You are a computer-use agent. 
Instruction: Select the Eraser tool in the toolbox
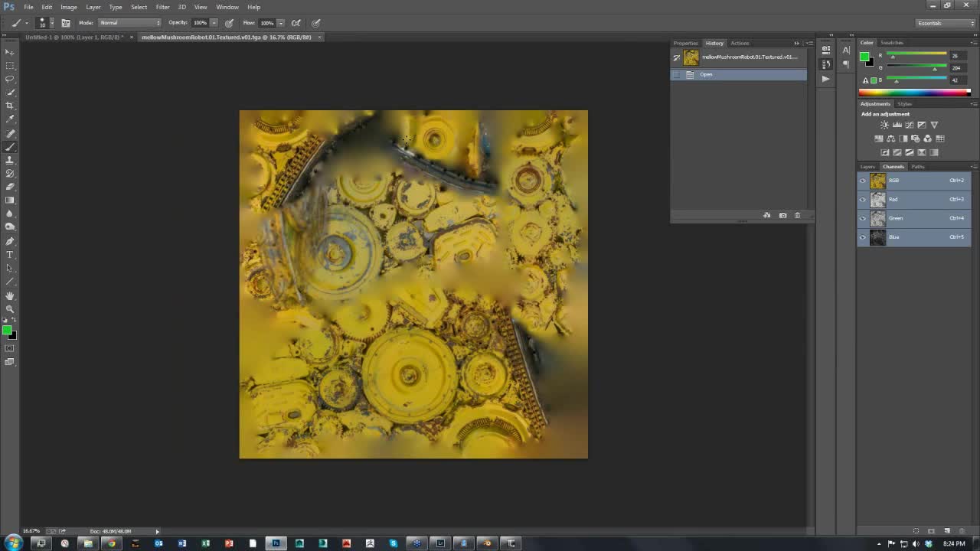10,187
